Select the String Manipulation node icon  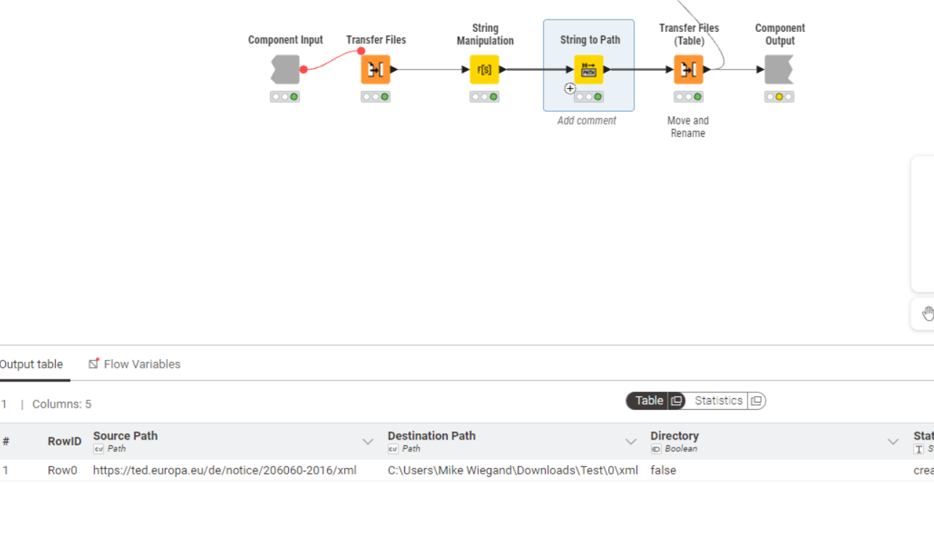pos(484,70)
